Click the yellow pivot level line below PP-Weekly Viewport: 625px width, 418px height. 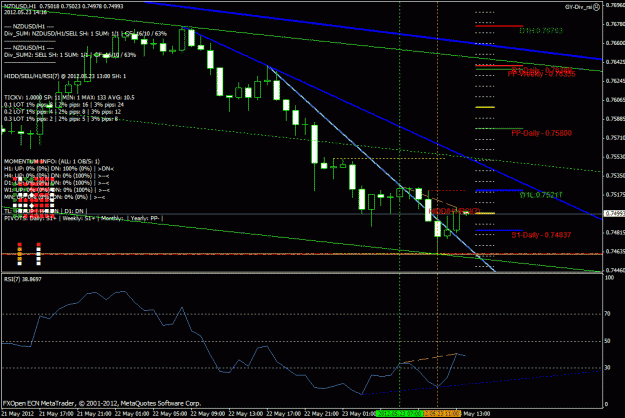click(x=485, y=107)
